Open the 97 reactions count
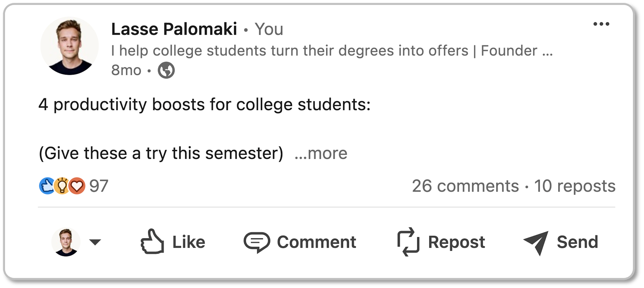 pyautogui.click(x=99, y=186)
